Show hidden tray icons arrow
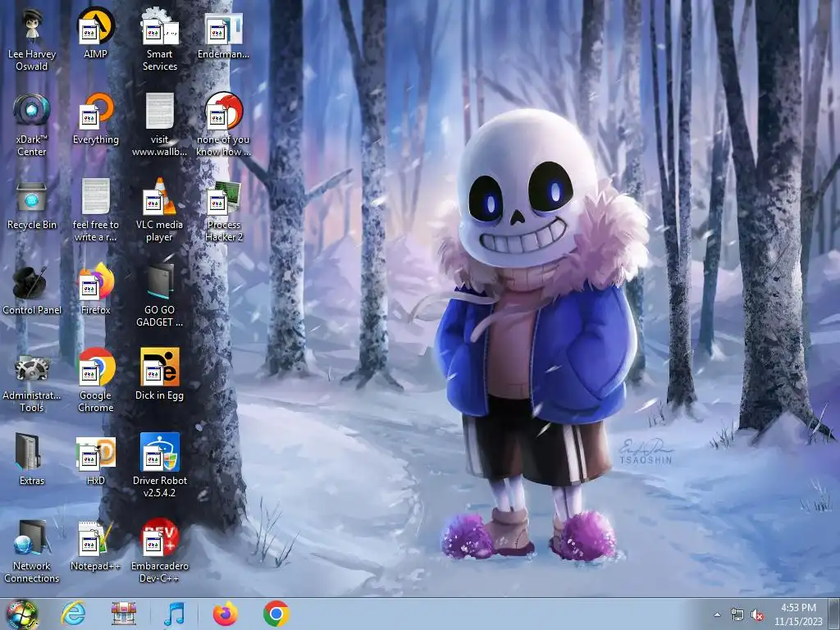The image size is (840, 630). [717, 614]
